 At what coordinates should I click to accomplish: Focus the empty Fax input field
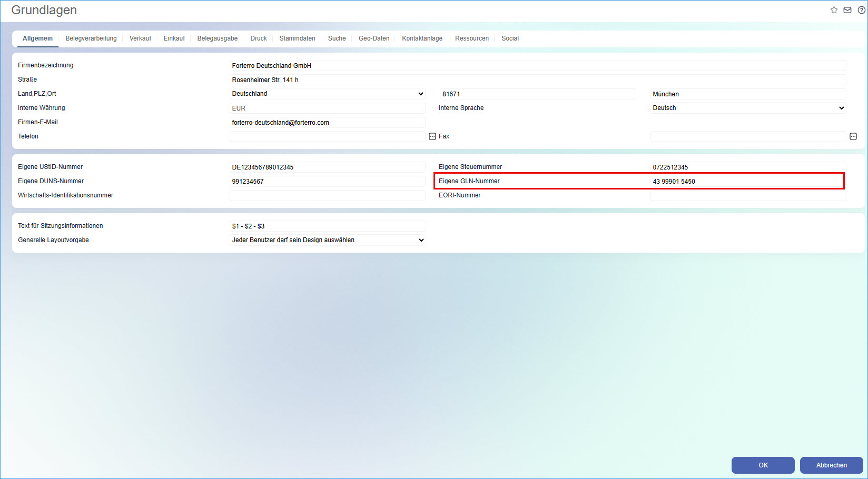point(748,137)
